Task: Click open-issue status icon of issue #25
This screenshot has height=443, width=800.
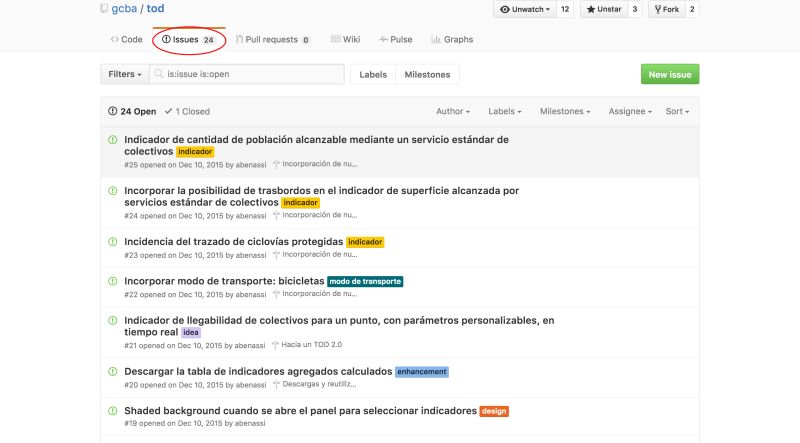Action: click(113, 139)
